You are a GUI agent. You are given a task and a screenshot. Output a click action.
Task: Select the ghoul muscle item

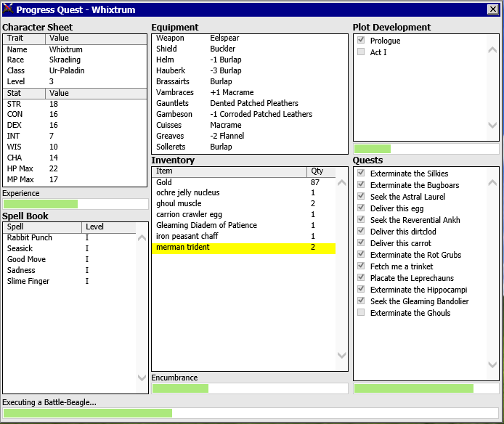[243, 204]
